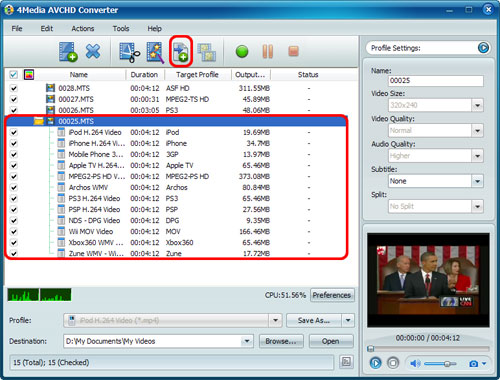Play the preview video
The height and width of the screenshot is (380, 500).
pyautogui.click(x=375, y=363)
